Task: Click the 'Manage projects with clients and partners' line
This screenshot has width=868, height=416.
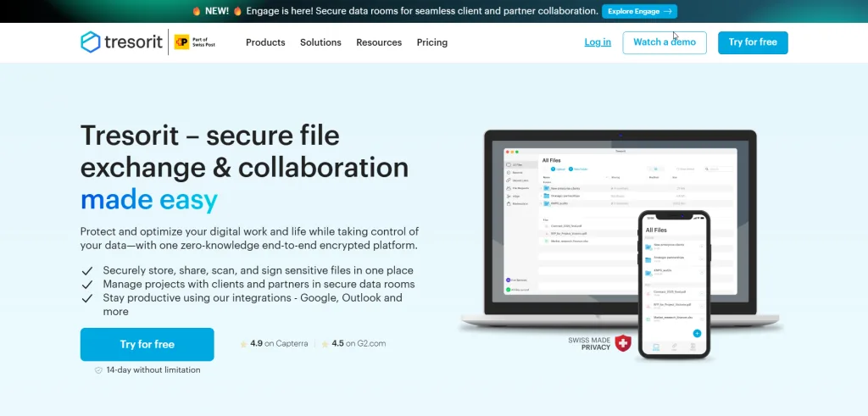Action: click(259, 285)
